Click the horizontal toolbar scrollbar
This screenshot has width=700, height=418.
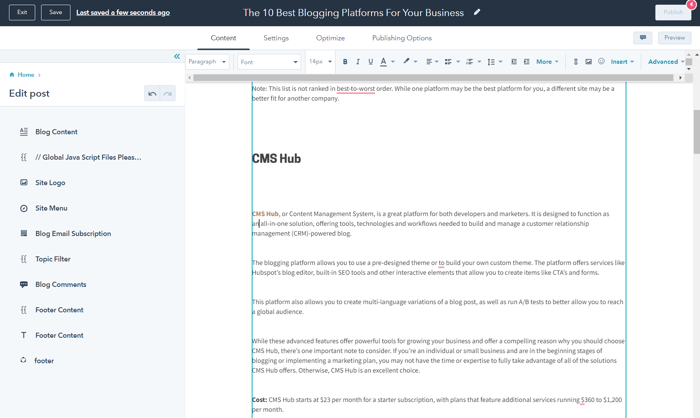pyautogui.click(x=433, y=78)
